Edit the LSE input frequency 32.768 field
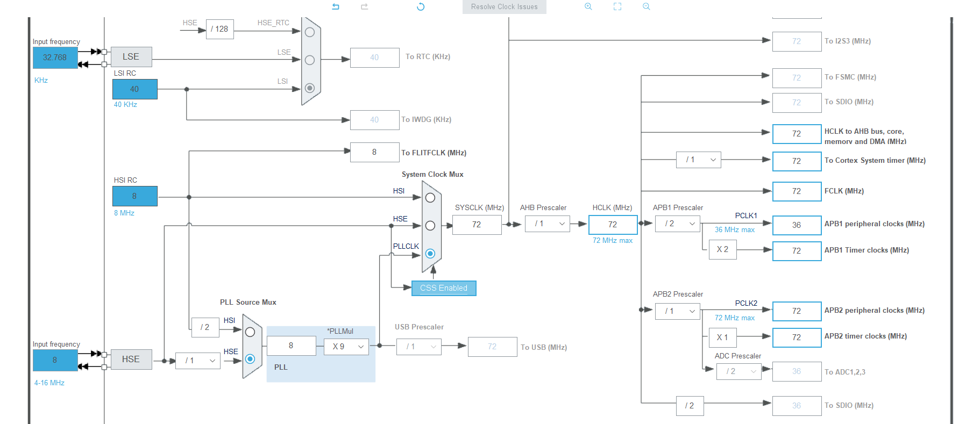The height and width of the screenshot is (424, 980). click(x=55, y=58)
